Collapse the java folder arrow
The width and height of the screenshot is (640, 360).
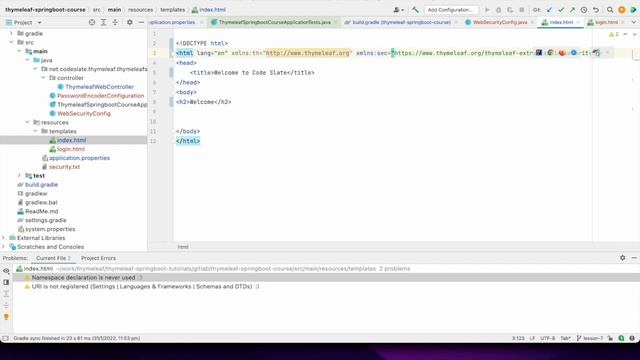pyautogui.click(x=27, y=60)
